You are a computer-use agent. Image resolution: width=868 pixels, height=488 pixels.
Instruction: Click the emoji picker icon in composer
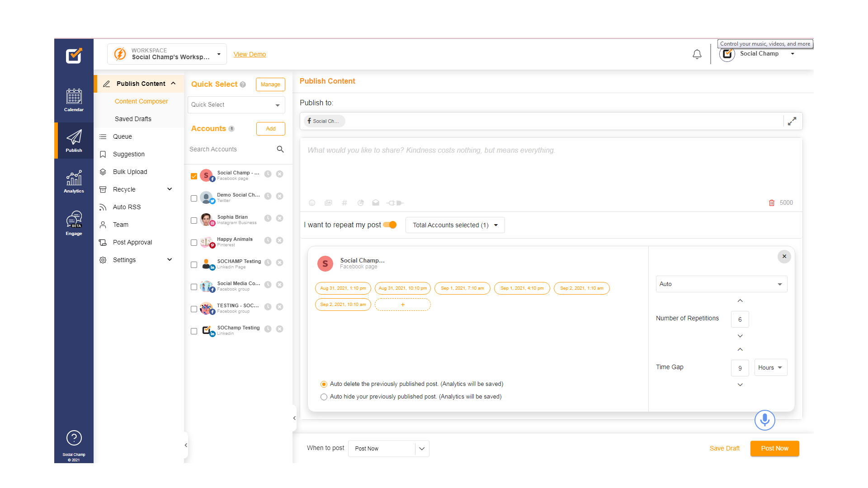tap(312, 203)
